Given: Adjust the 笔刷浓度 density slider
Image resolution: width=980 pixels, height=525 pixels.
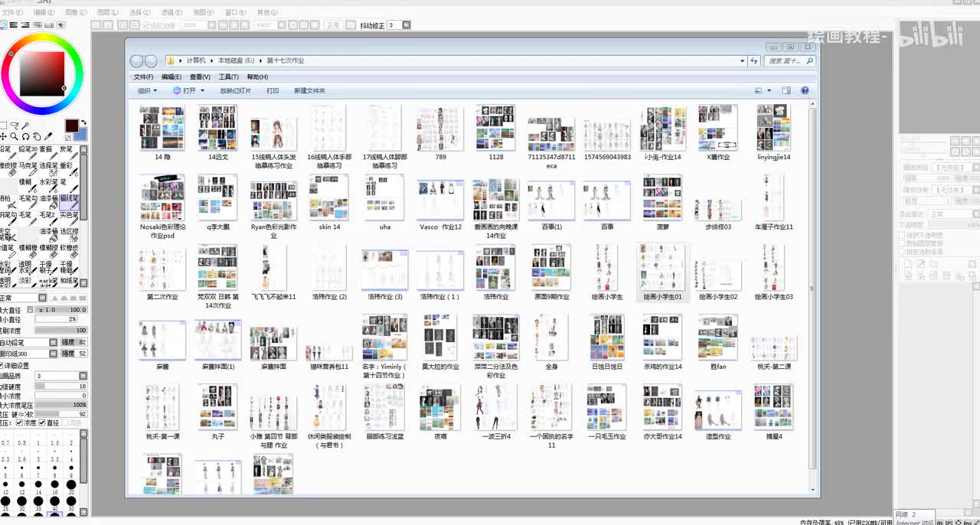Looking at the screenshot, I should 61,331.
